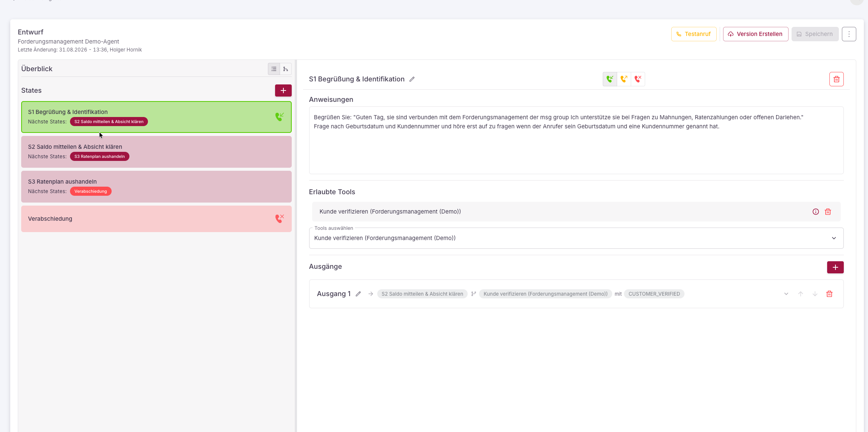Delete Ausgang 1

[829, 294]
